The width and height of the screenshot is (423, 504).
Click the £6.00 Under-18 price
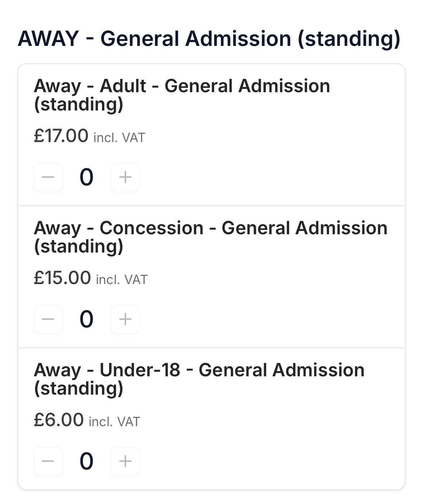[59, 420]
